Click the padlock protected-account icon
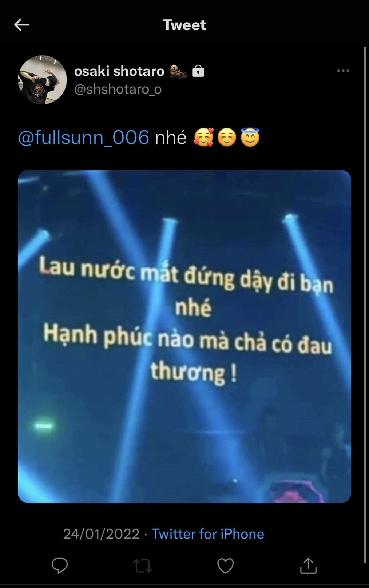The image size is (369, 588). (198, 71)
